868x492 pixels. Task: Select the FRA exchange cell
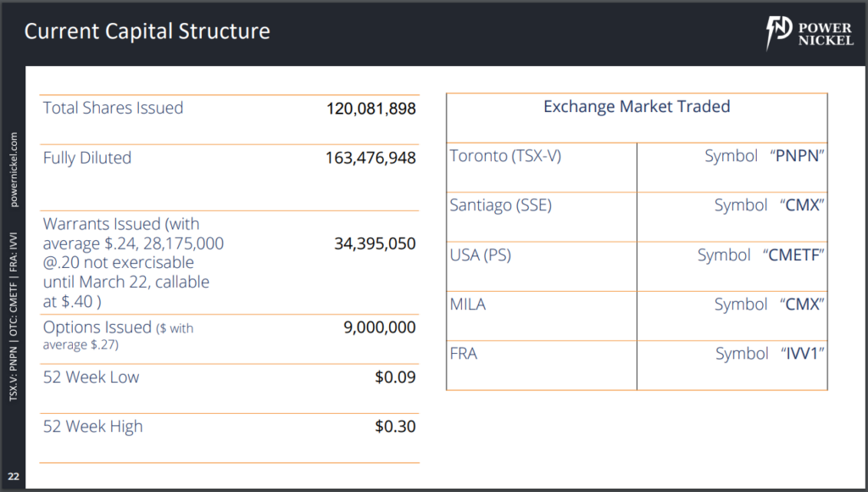click(x=464, y=354)
